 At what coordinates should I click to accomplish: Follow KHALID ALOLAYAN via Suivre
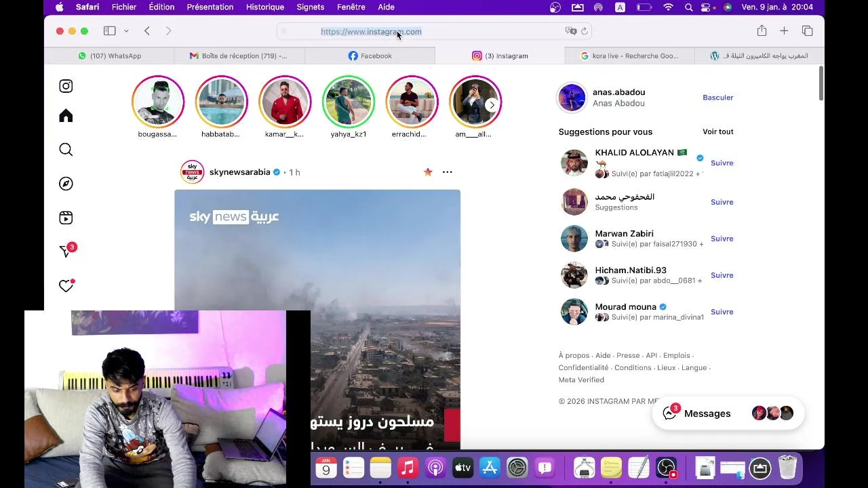(x=722, y=163)
